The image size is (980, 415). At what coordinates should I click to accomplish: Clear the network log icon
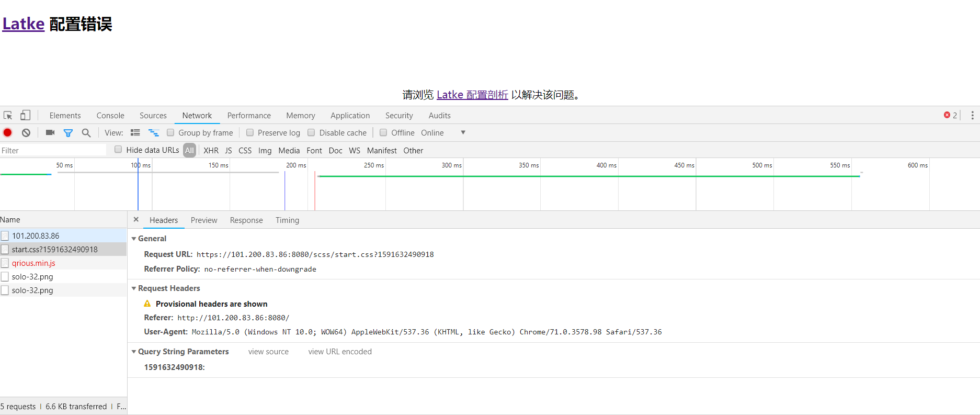(x=26, y=132)
